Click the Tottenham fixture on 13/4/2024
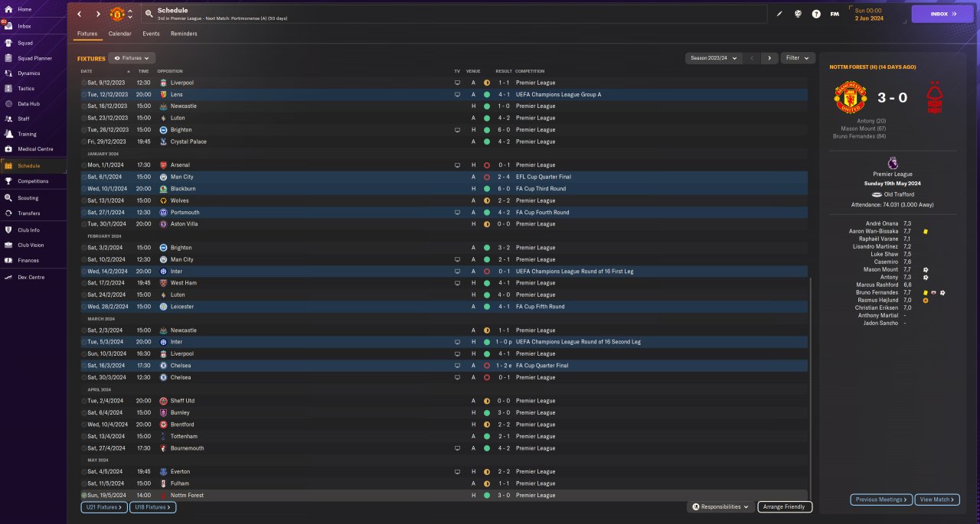980x524 pixels. pyautogui.click(x=444, y=436)
